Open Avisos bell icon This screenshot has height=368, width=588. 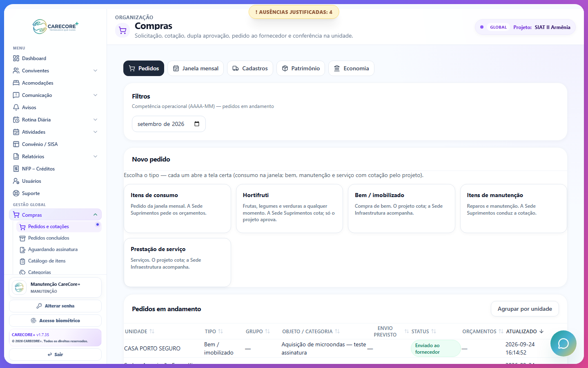coord(16,108)
